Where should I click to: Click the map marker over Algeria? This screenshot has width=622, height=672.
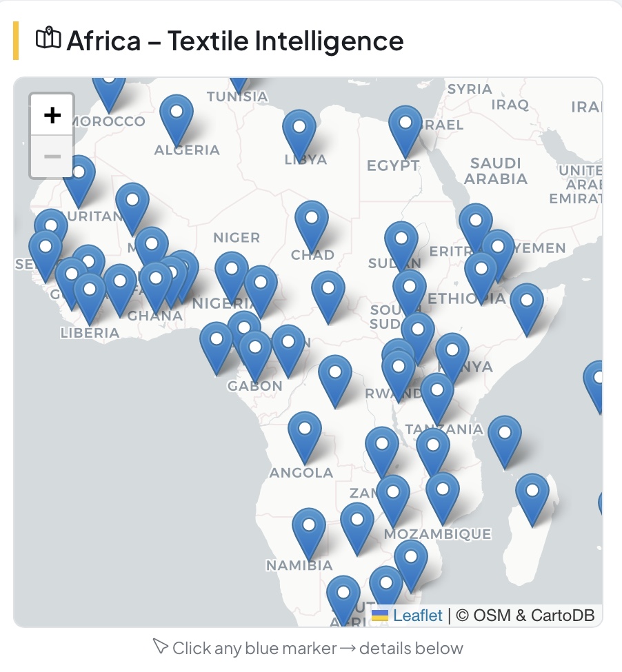[177, 117]
